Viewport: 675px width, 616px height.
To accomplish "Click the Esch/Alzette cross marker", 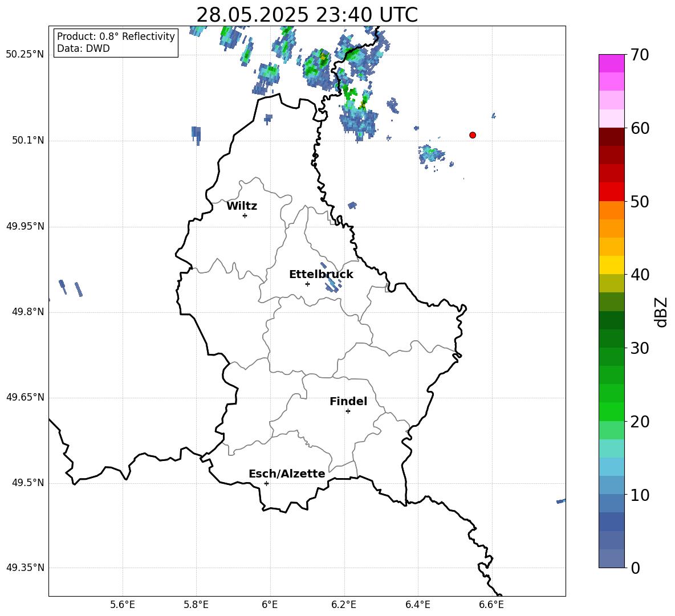I will pyautogui.click(x=266, y=483).
